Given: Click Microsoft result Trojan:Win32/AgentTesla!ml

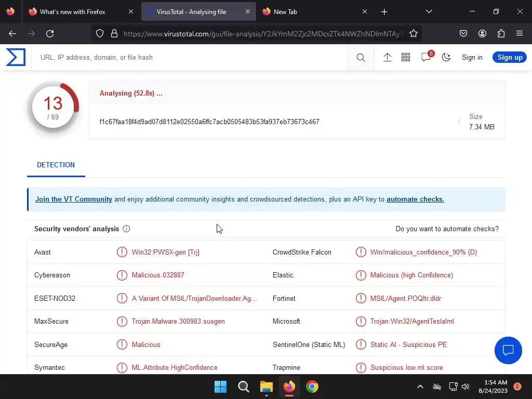Looking at the screenshot, I should (412, 321).
